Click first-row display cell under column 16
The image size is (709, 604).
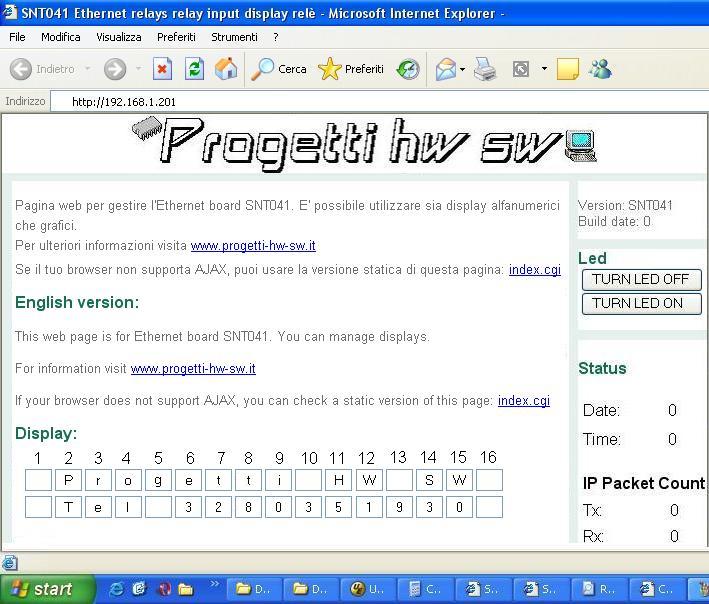489,480
